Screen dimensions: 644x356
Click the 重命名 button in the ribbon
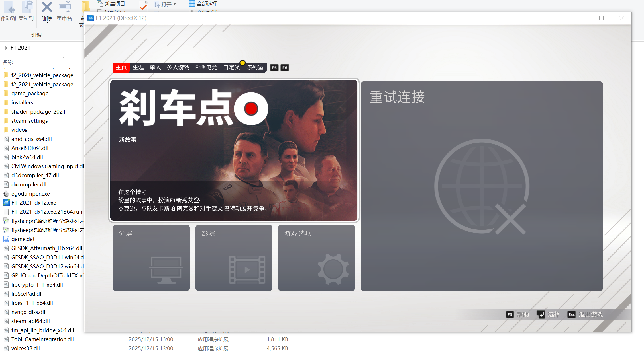click(x=65, y=11)
